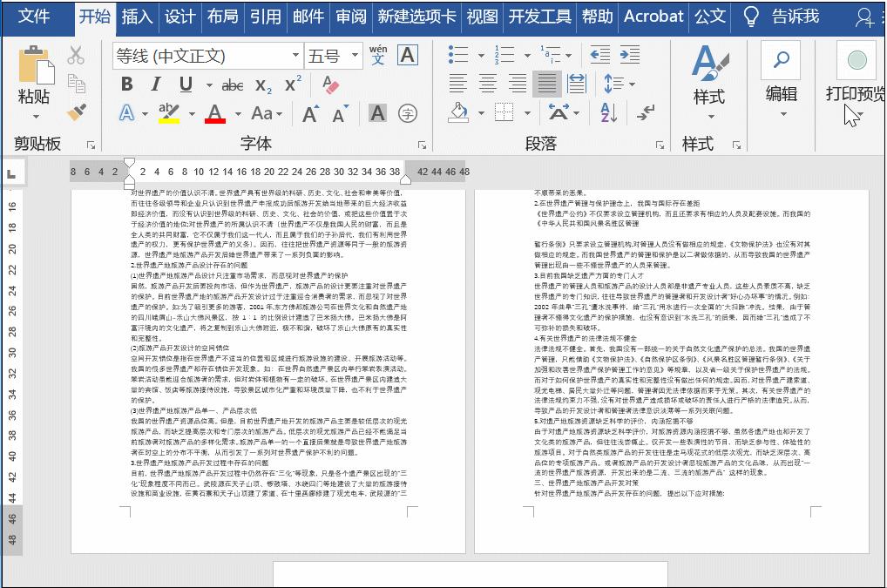Screen dimensions: 887x588
Task: Enable center paragraph alignment
Action: point(488,82)
